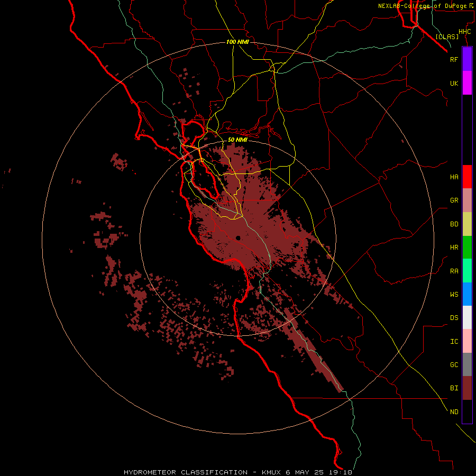Select the GR pink legend swatch
The height and width of the screenshot is (476, 476).
click(x=467, y=200)
